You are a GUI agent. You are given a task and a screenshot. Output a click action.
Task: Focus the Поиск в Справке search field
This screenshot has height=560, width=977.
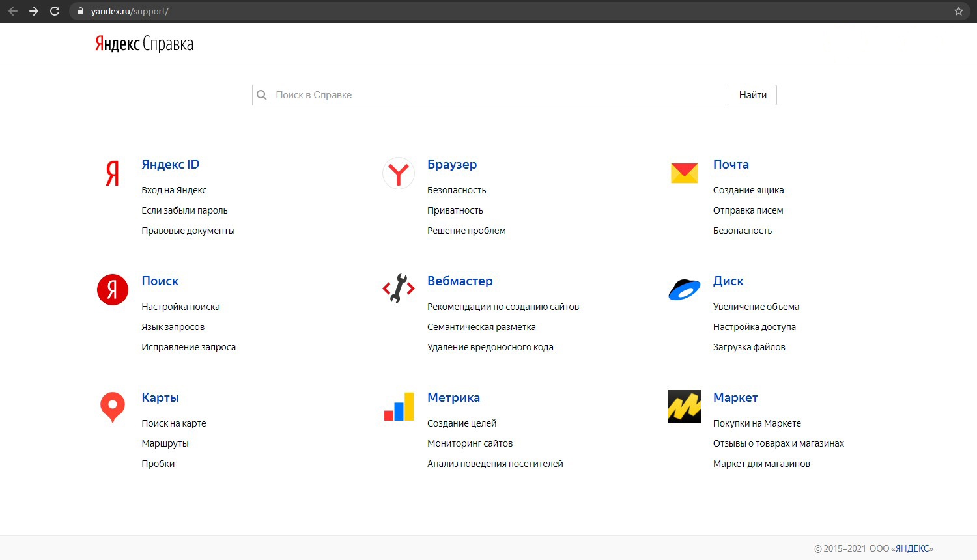click(x=495, y=95)
